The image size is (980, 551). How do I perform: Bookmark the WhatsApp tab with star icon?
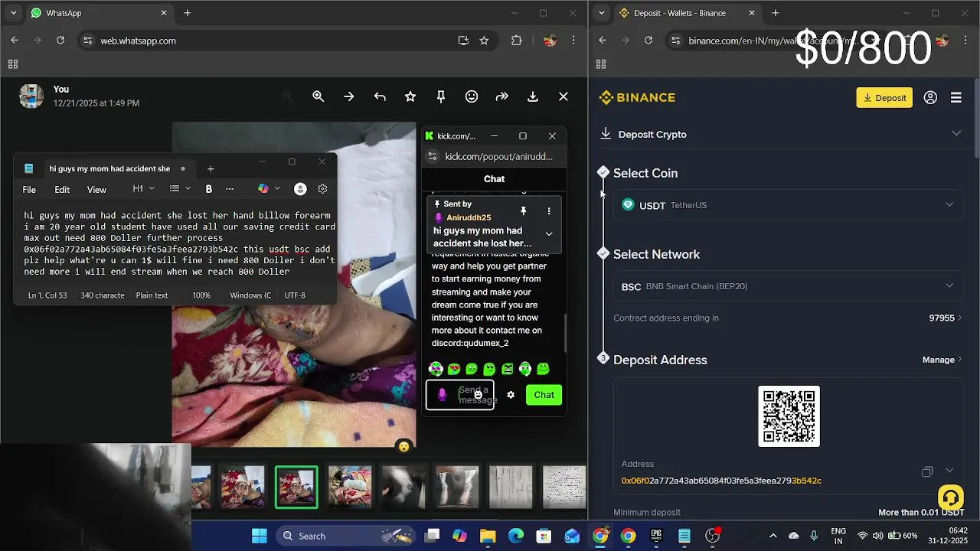[484, 41]
